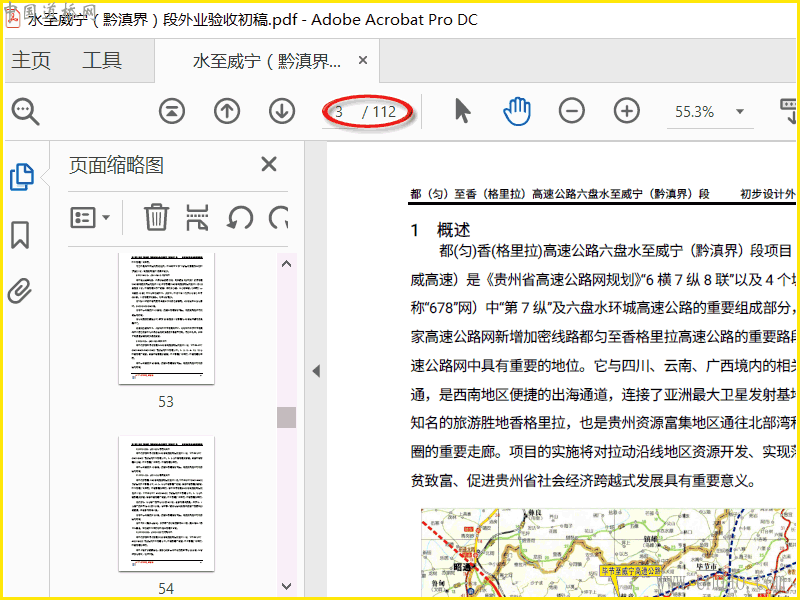The width and height of the screenshot is (800, 600).
Task: Open the attachments paperclip panel
Action: click(20, 291)
